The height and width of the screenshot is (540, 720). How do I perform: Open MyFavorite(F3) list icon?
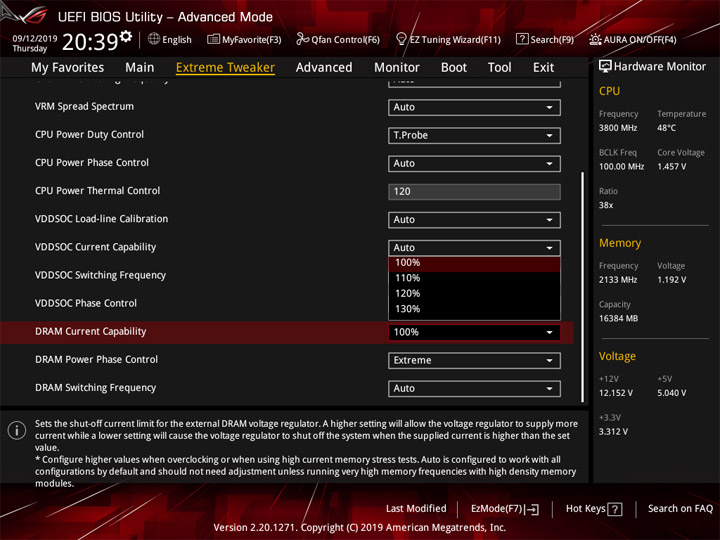coord(213,39)
